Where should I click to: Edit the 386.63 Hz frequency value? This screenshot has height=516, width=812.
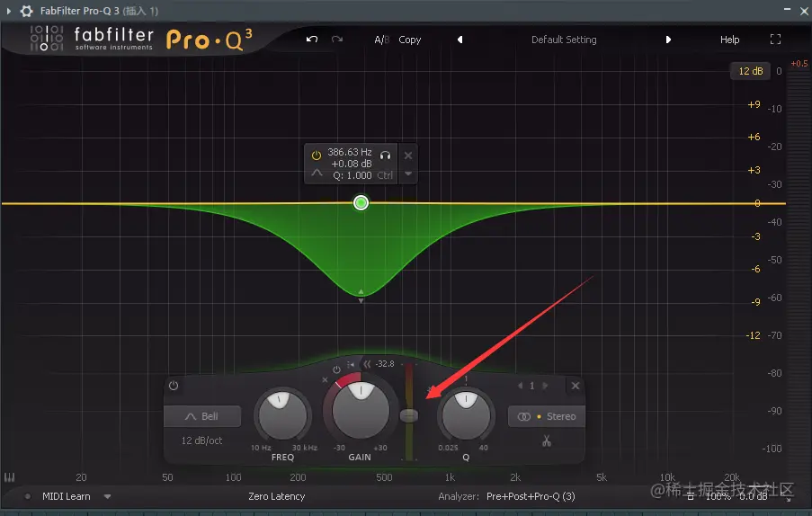(x=350, y=152)
